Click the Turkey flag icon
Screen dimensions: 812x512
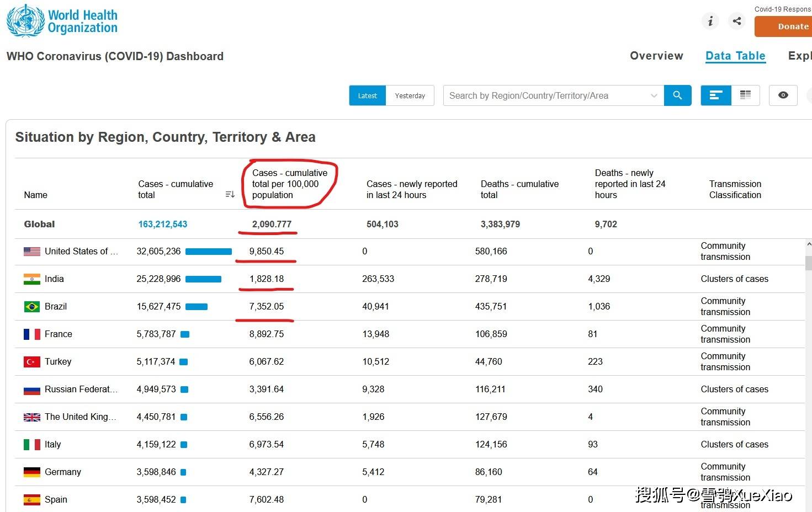tap(32, 362)
